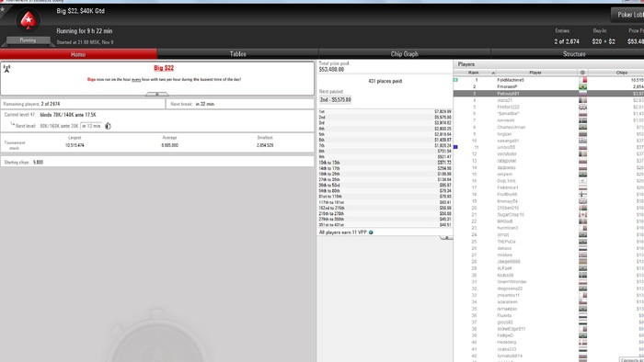Click the Brazil flag in FmoraesP row
Screen dimensions: 644x362
582,87
